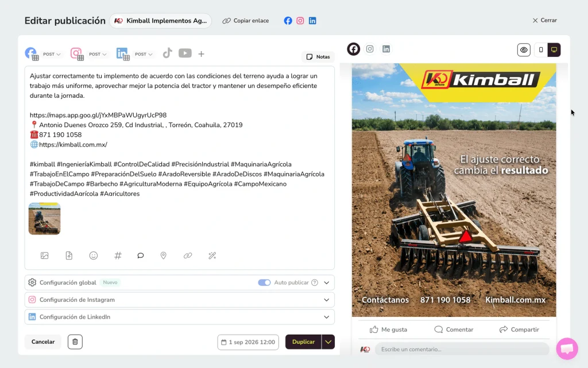Click the LinkedIn icon in the header

tap(312, 21)
